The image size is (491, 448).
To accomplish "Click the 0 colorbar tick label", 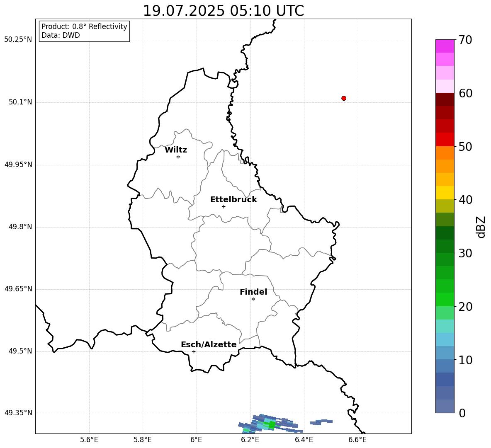I will pos(462,413).
